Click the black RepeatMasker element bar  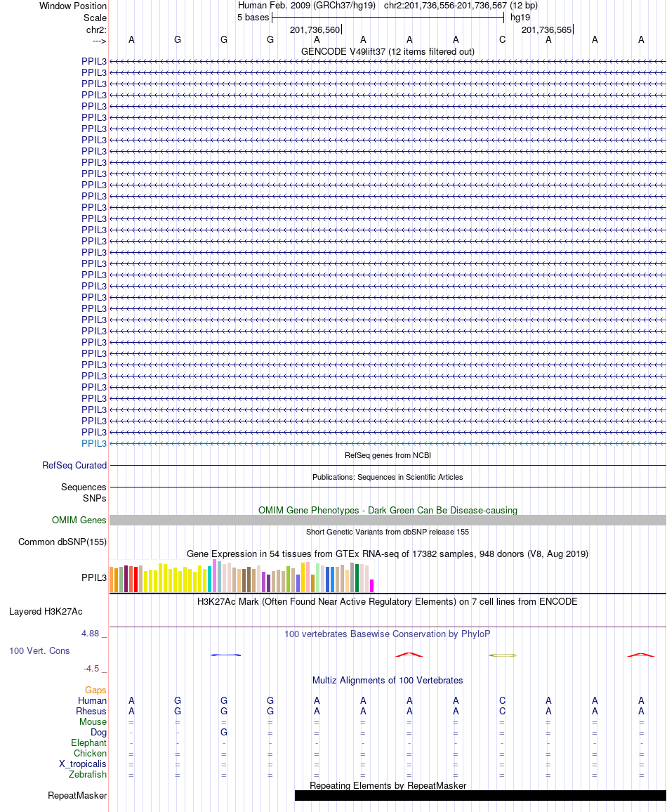coord(480,795)
